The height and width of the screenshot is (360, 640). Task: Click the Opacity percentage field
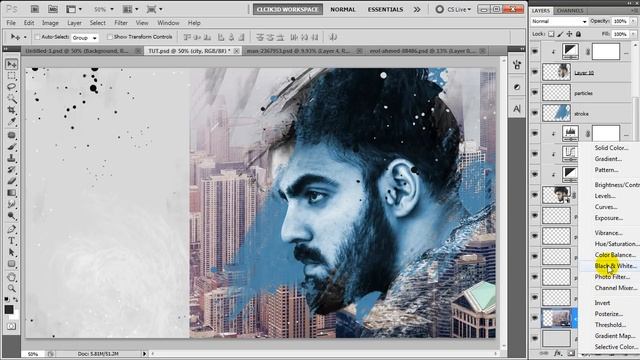coord(620,21)
